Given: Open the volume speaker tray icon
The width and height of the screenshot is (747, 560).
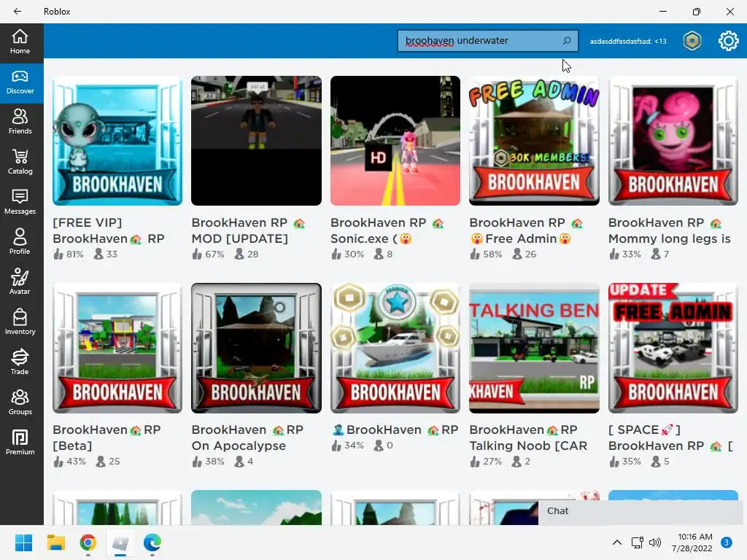Looking at the screenshot, I should click(x=655, y=542).
